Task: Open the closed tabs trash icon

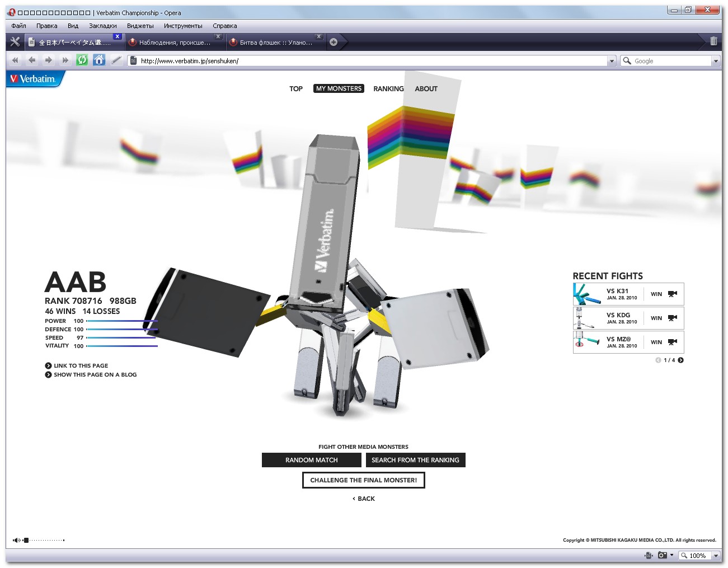Action: click(x=713, y=41)
